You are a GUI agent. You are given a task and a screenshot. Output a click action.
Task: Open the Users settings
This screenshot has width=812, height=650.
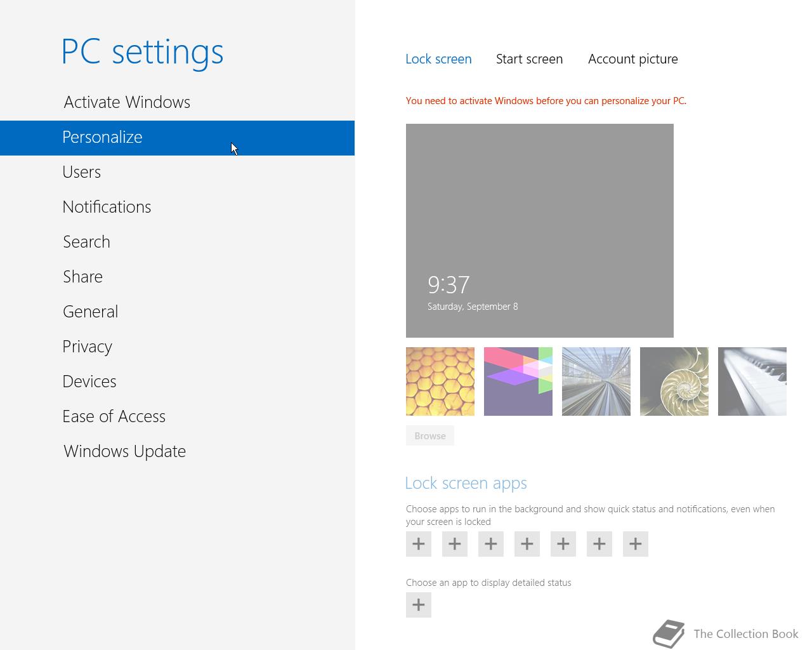tap(177, 172)
